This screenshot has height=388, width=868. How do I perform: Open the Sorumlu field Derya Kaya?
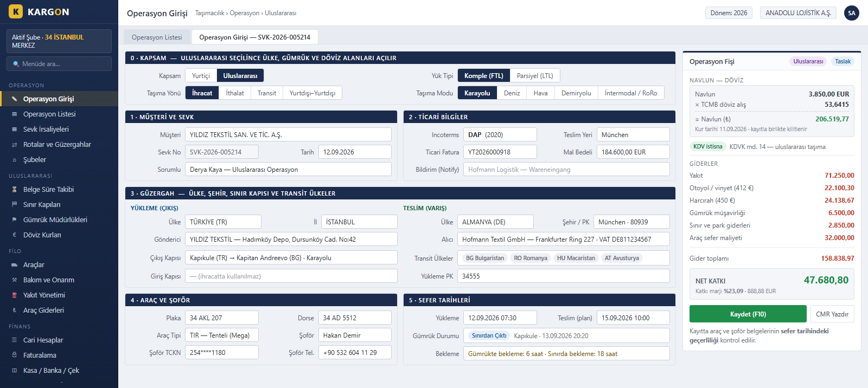tap(288, 169)
